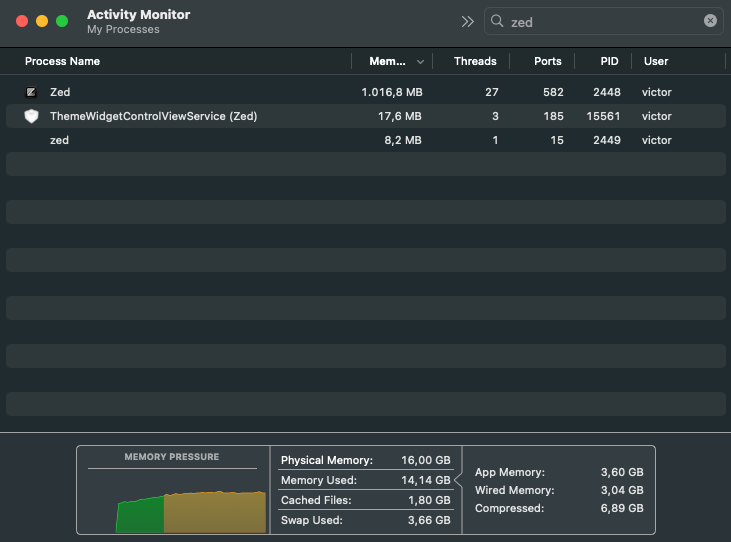Click thread count 27
The image size is (731, 542).
[491, 92]
